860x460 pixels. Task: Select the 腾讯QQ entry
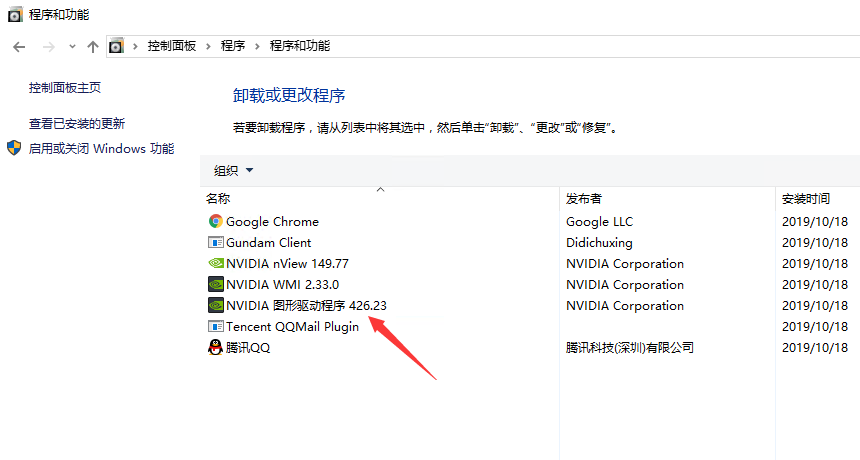click(x=248, y=348)
